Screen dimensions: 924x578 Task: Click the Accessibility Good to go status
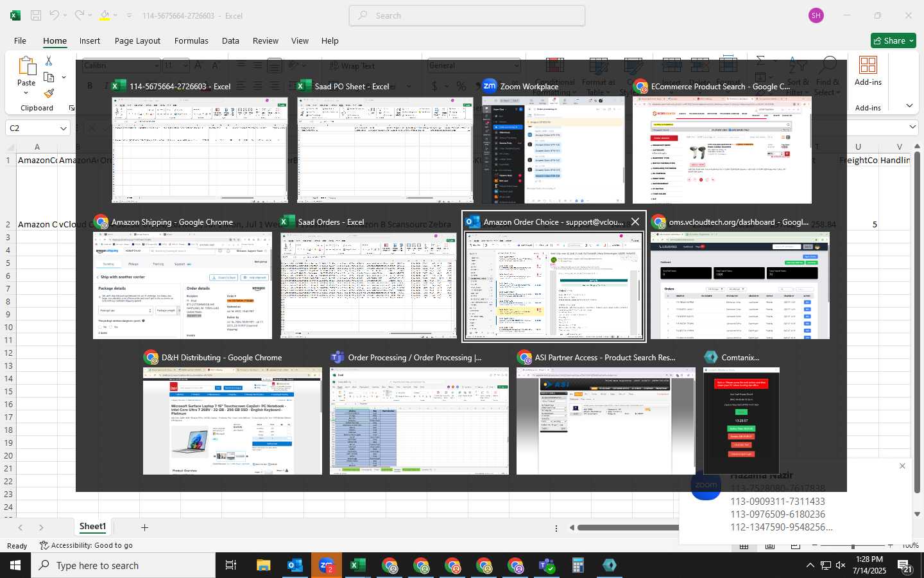(x=86, y=545)
